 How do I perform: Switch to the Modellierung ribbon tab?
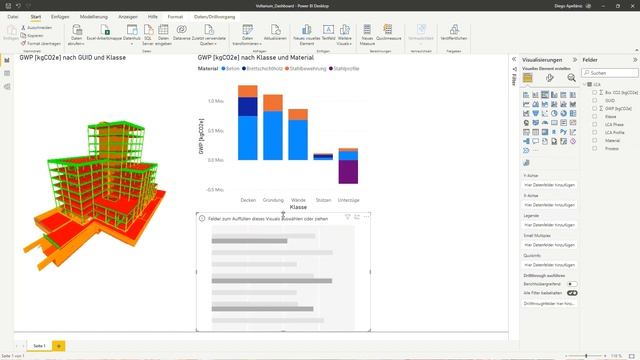pyautogui.click(x=94, y=17)
